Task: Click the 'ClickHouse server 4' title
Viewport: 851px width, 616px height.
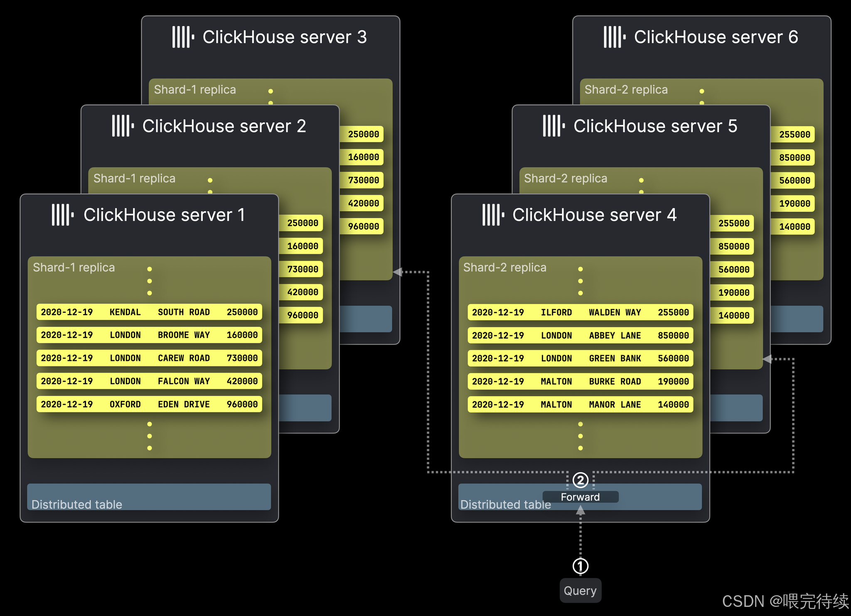Action: (595, 215)
